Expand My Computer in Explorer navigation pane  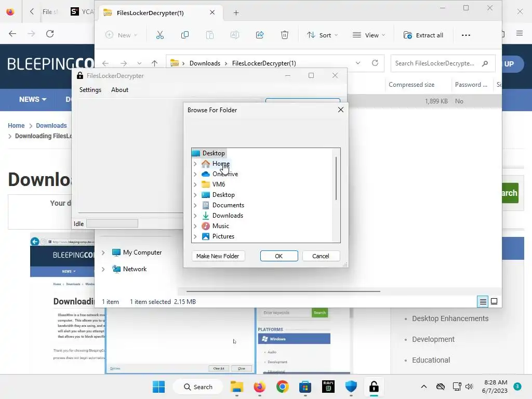pyautogui.click(x=103, y=252)
